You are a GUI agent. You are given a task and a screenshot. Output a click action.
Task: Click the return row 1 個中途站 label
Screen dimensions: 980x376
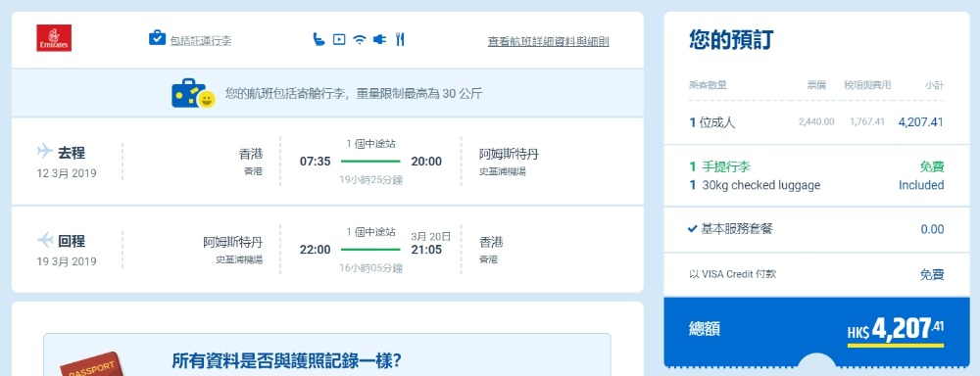(x=371, y=232)
